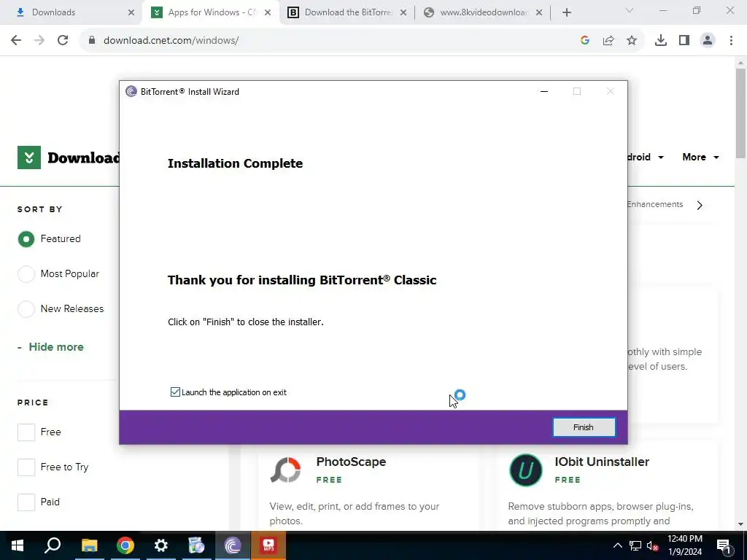Click the IObit Uninstaller app icon

coord(525,470)
